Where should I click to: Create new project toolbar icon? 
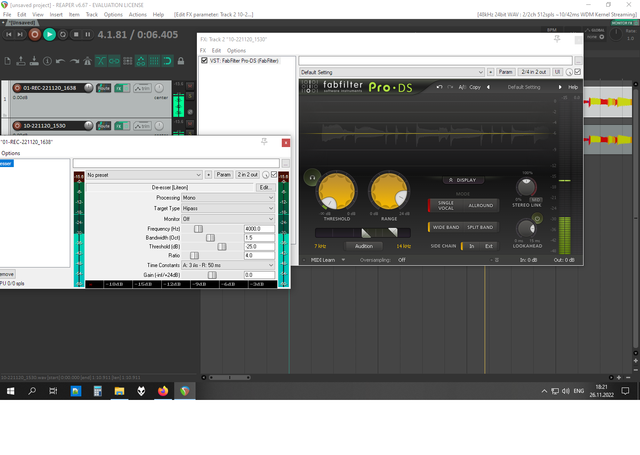coord(7,61)
